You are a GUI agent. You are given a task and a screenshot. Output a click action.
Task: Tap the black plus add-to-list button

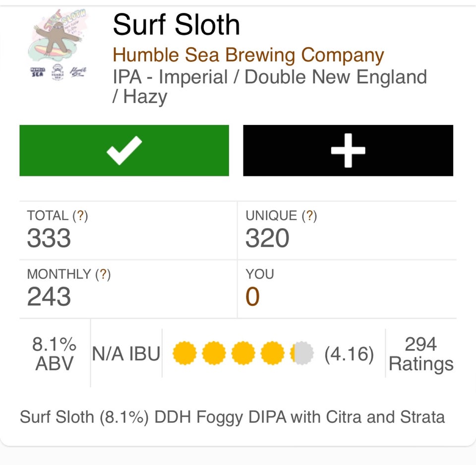pyautogui.click(x=348, y=151)
